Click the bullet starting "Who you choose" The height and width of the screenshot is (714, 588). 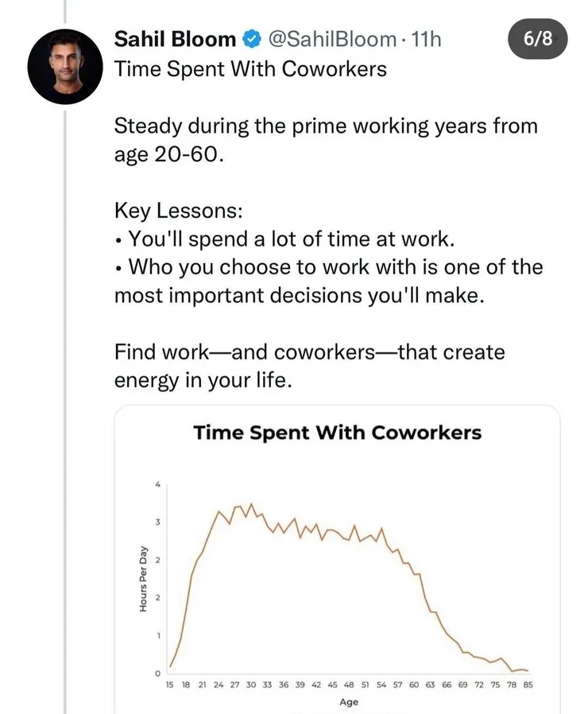click(x=329, y=281)
